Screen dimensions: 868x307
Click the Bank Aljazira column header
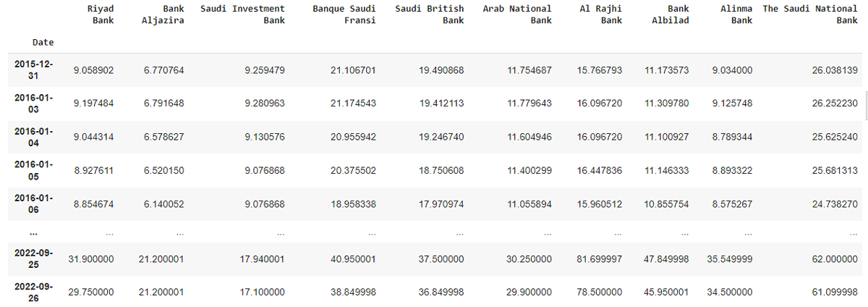tap(163, 14)
